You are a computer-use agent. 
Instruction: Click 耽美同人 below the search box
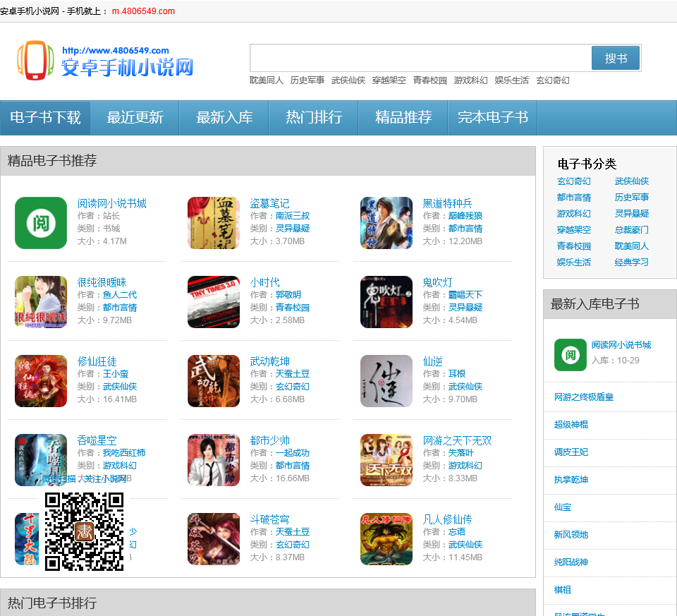coord(267,80)
